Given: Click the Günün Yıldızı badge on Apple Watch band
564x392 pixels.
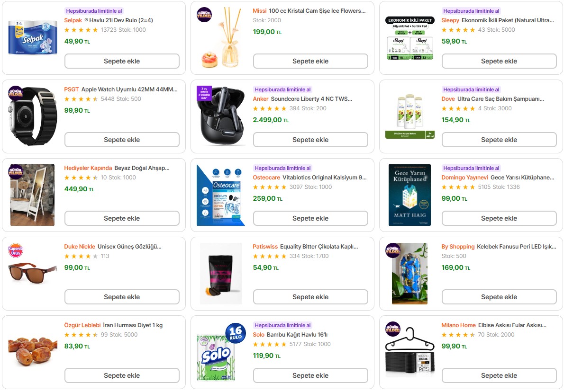Looking at the screenshot, I should 16,93.
